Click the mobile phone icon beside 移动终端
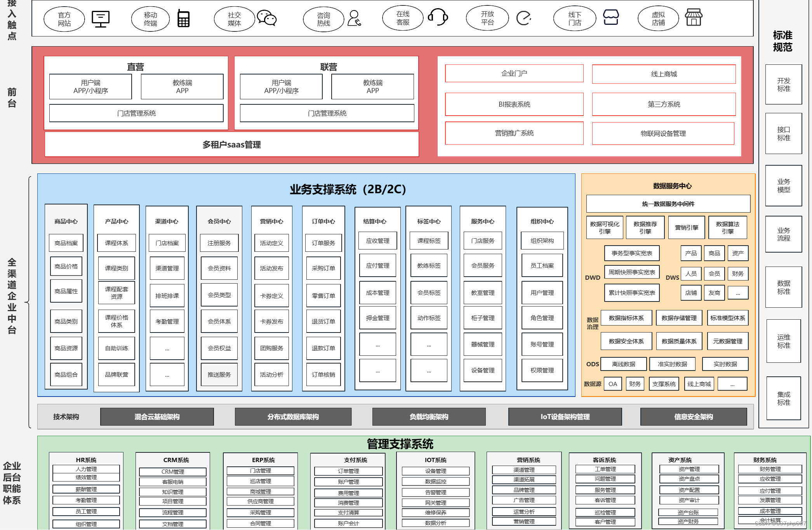Image resolution: width=812 pixels, height=530 pixels. (183, 18)
